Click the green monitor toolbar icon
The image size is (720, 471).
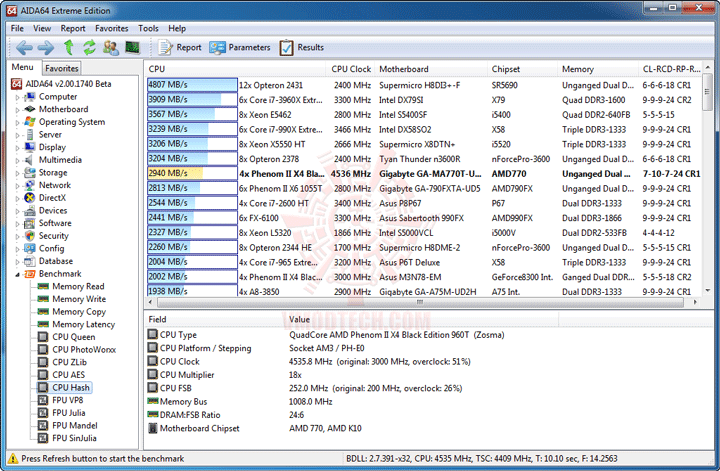133,47
